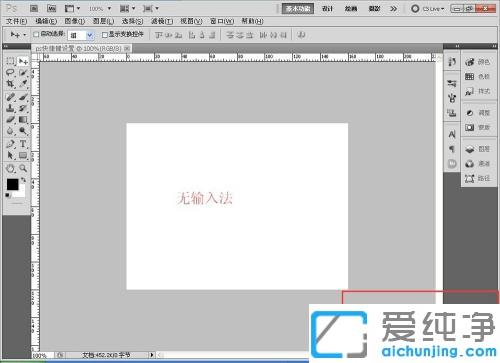Enable the 显示变换控件 checkbox
Image resolution: width=500 pixels, height=363 pixels.
[x=105, y=35]
